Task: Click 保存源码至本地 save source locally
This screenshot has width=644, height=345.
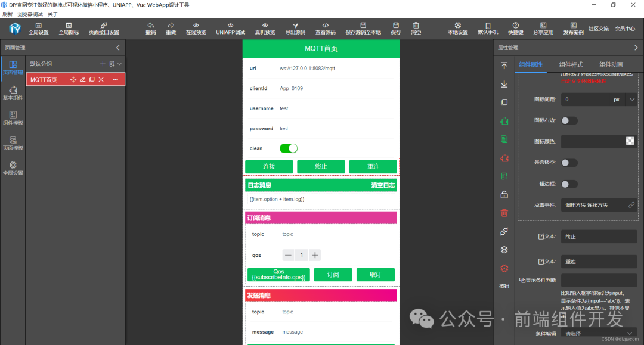Action: [x=363, y=29]
